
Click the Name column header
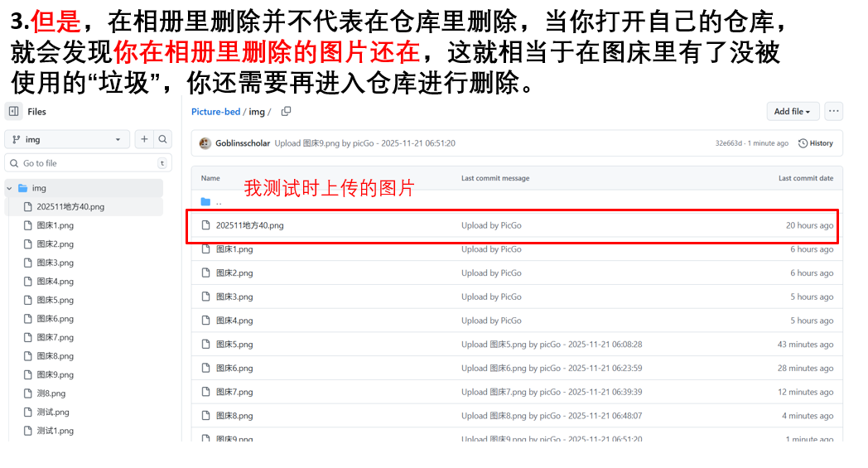click(210, 178)
